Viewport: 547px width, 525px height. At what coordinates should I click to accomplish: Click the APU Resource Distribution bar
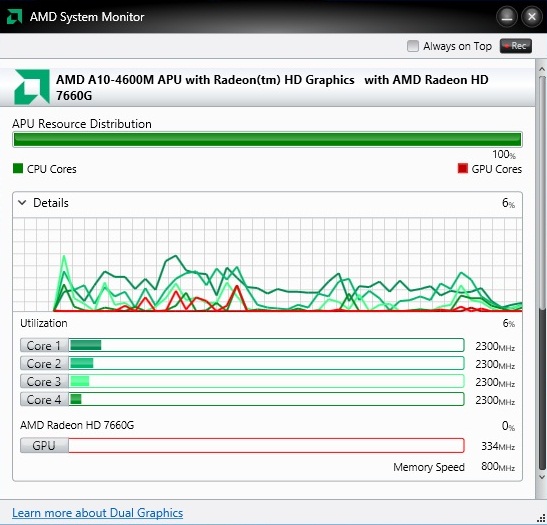coord(267,140)
